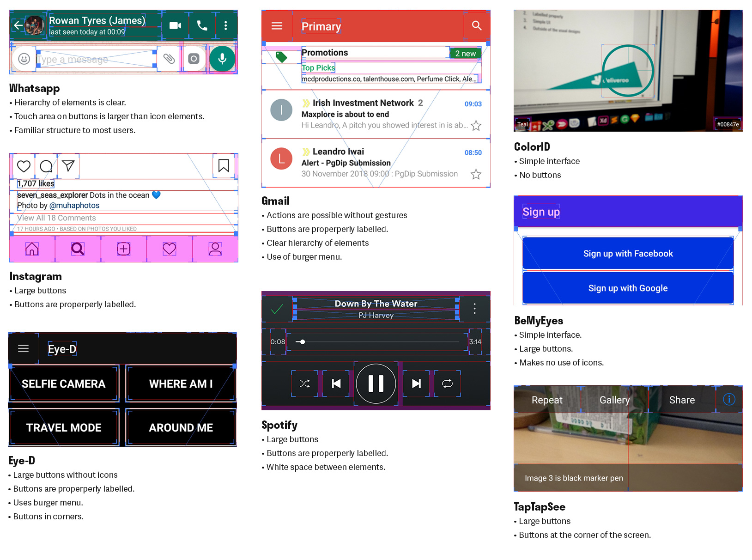Choose TRAVEL MODE in Eye-D

click(64, 427)
